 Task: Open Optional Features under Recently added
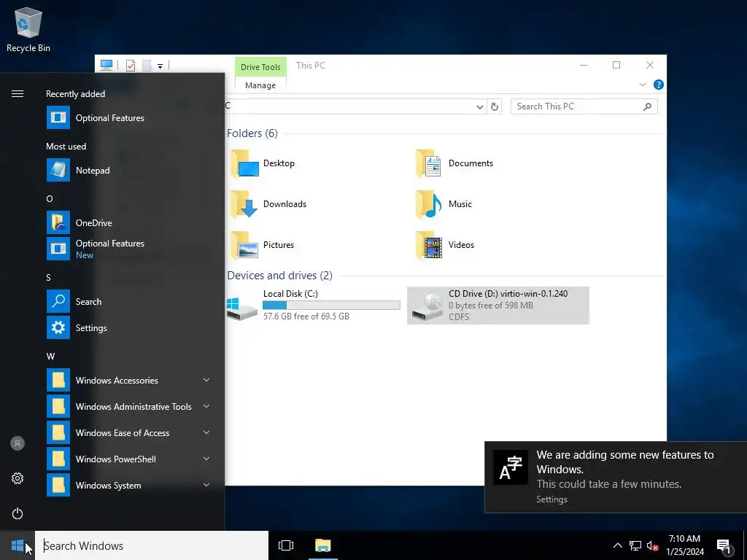coord(128,117)
